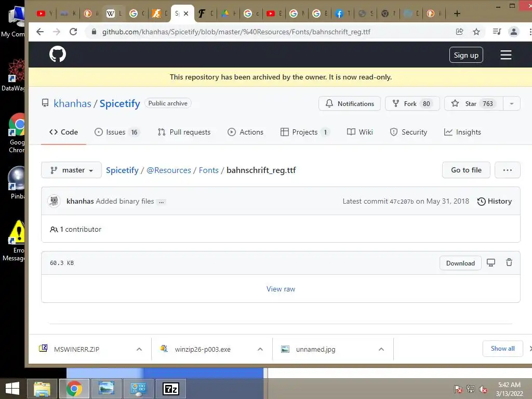Reload the page with refresh icon
The image size is (532, 399).
73,32
